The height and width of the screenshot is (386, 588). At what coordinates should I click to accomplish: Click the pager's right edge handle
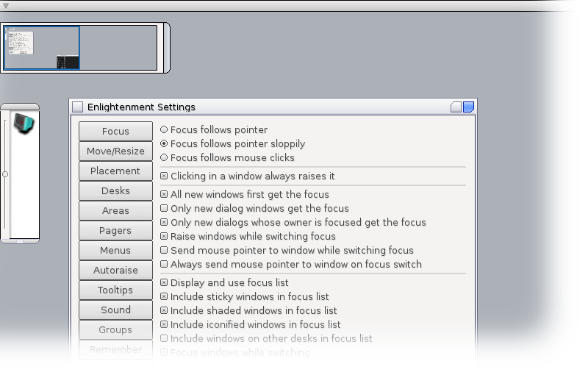click(167, 48)
